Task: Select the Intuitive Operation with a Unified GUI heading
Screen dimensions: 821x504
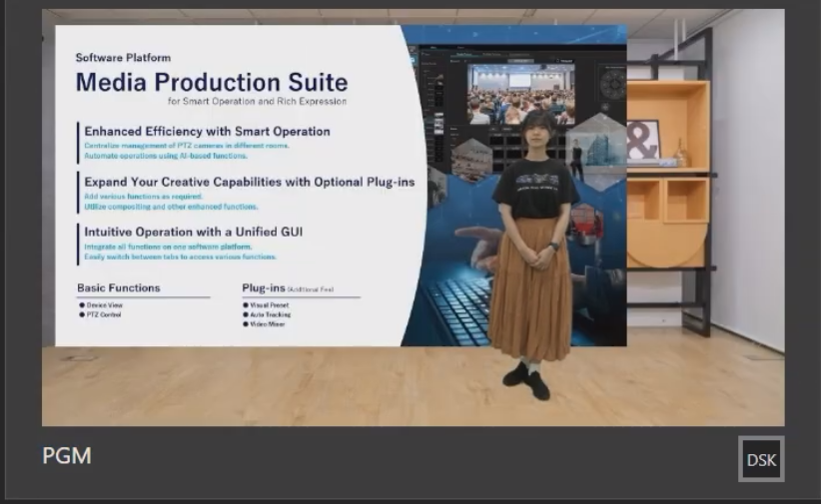Action: [x=193, y=232]
